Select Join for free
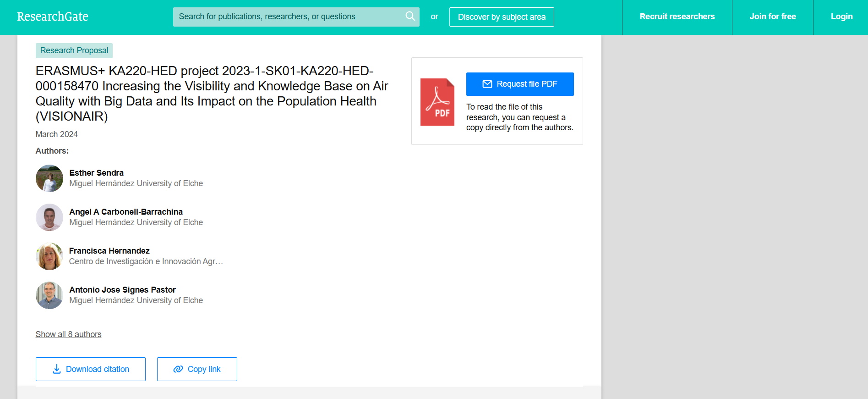 click(x=773, y=17)
